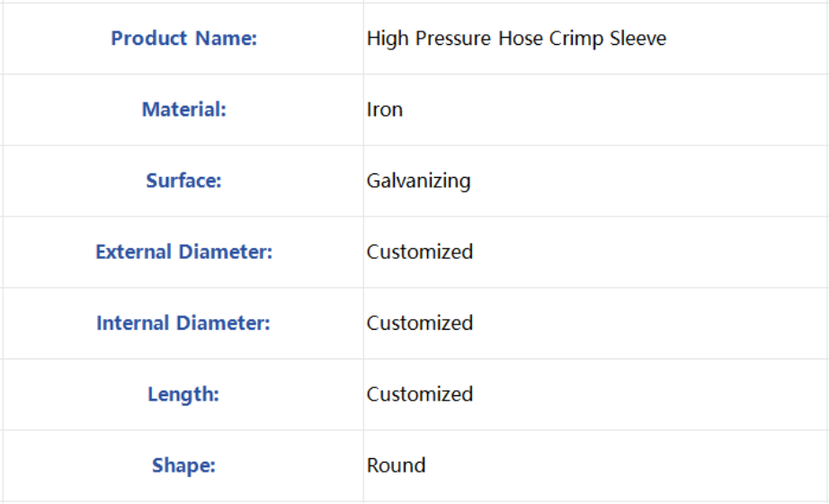Click the word Hose in product name
The image size is (829, 504).
click(x=521, y=38)
